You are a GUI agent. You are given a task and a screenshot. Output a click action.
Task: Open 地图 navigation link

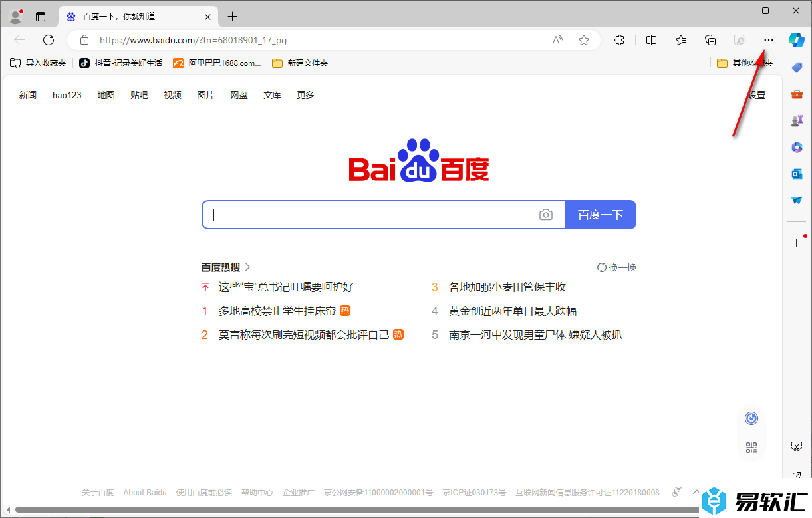coord(106,95)
